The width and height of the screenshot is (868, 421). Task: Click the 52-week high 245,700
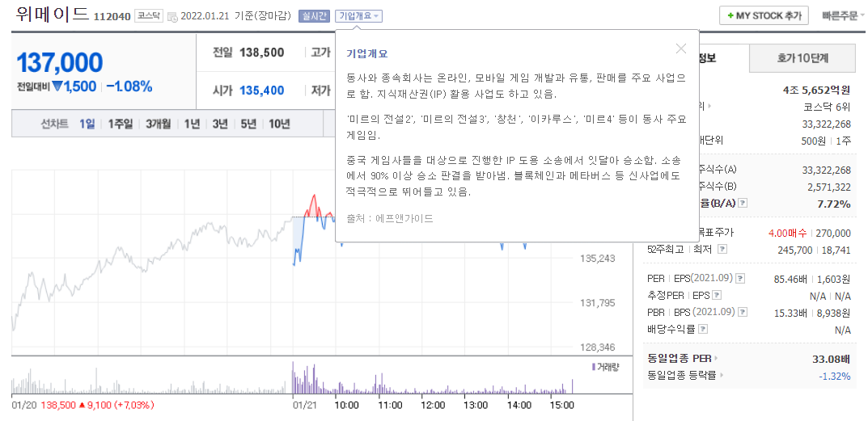tap(795, 250)
